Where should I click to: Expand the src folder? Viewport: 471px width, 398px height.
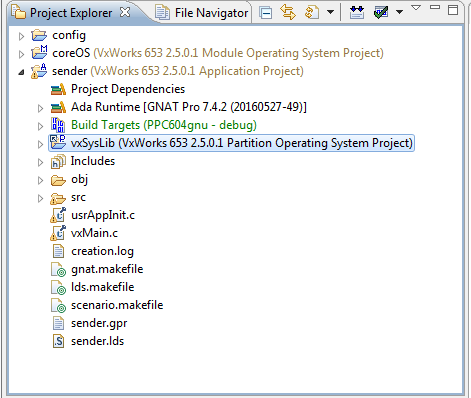point(40,198)
